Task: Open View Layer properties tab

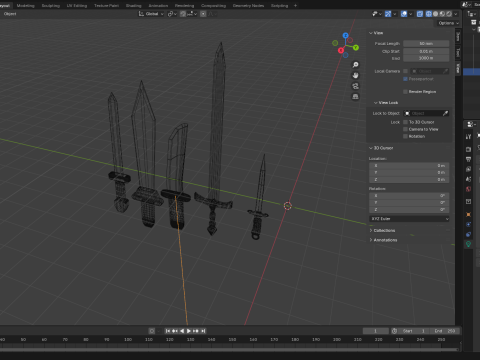Action: [468, 169]
